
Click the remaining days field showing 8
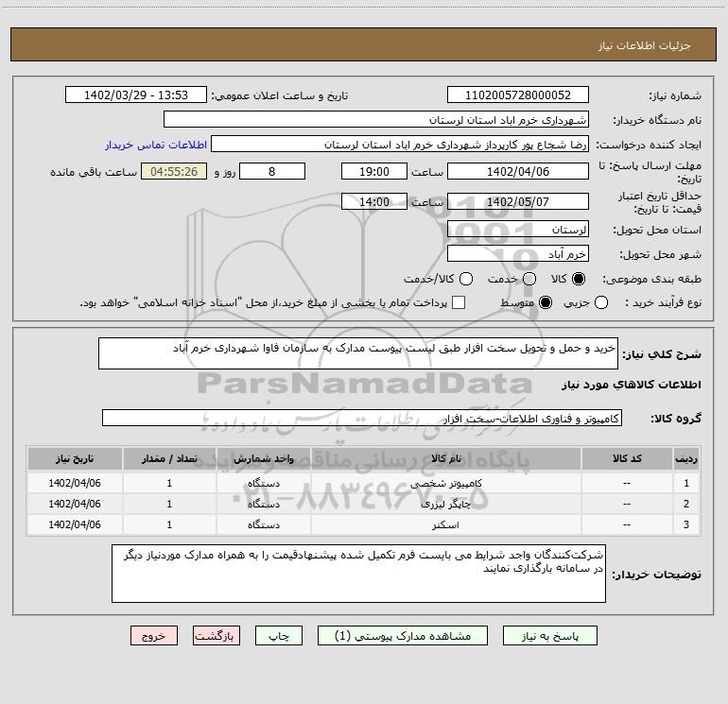[272, 171]
